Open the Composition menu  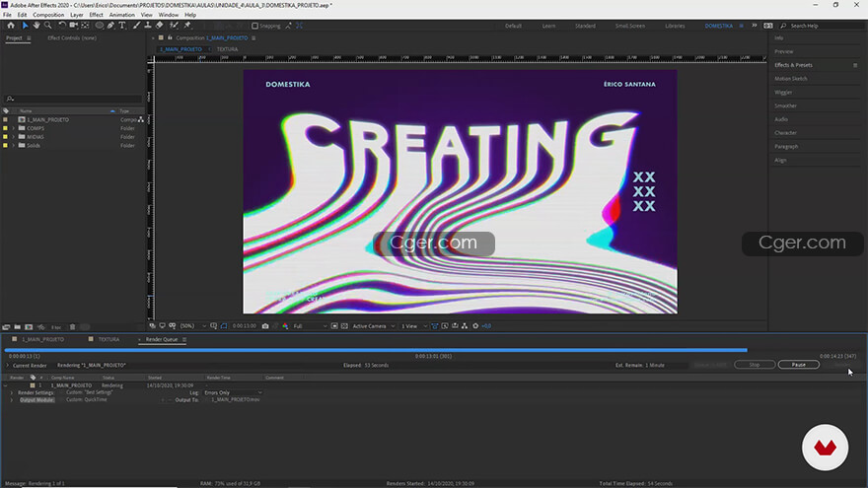[x=48, y=15]
